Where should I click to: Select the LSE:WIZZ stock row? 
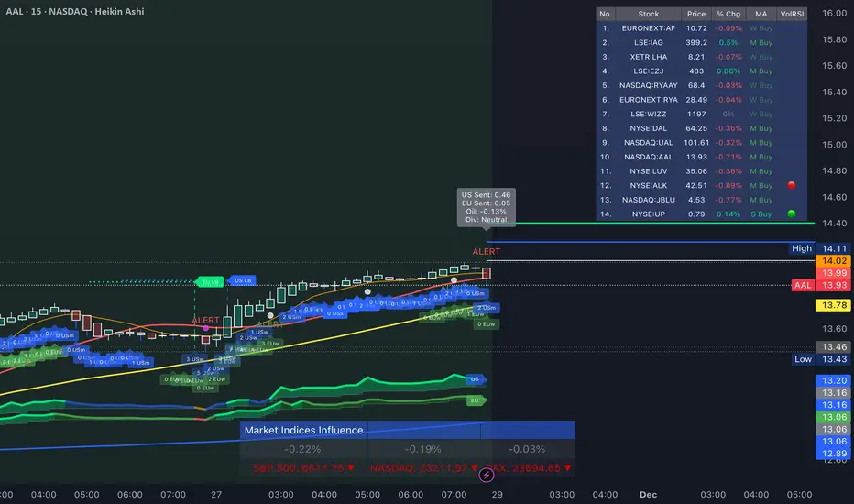tap(702, 114)
